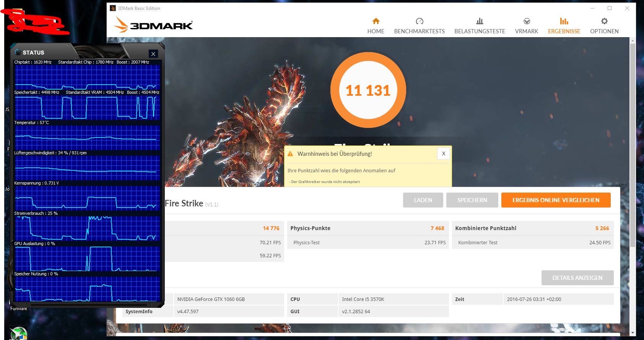Click ERGEBNIS ONLINE VERGLEICHEN button
The width and height of the screenshot is (644, 340).
click(556, 200)
